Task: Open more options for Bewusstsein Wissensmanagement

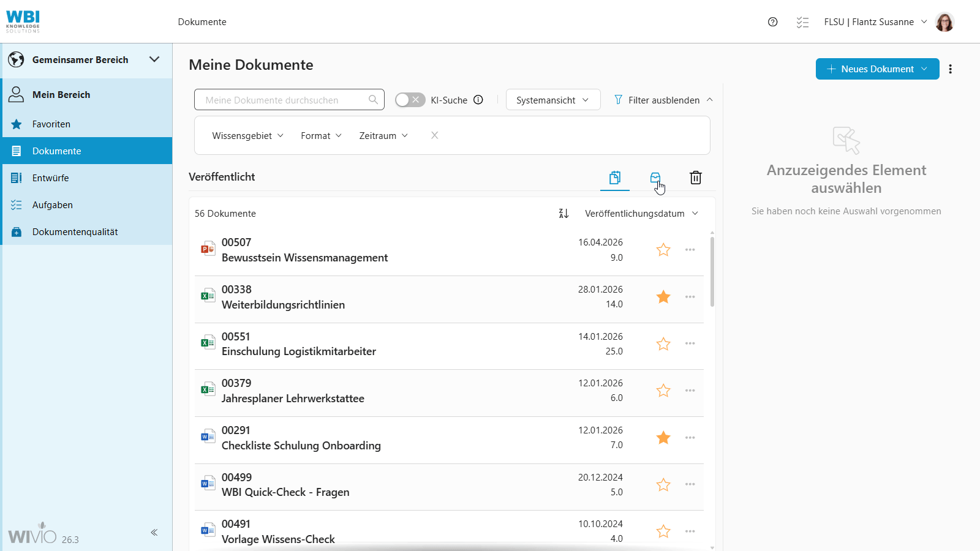Action: tap(690, 250)
